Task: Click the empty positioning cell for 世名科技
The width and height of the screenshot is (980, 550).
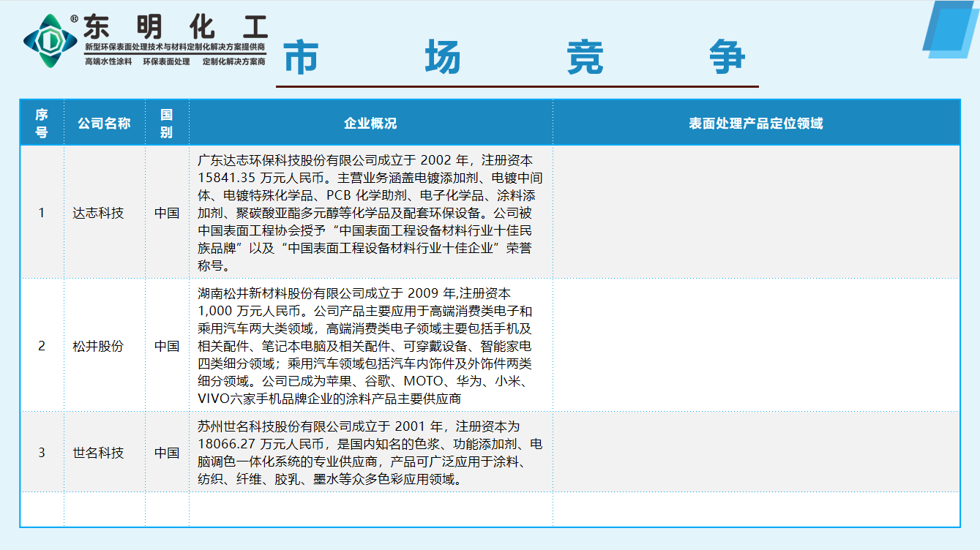Action: point(756,453)
